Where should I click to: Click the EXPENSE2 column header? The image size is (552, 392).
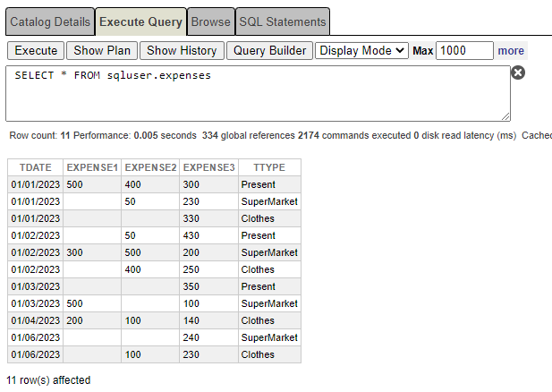pos(150,167)
